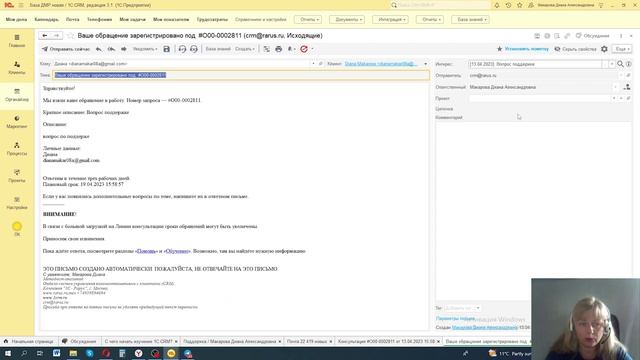The height and width of the screenshot is (360, 640).
Task: Open the 'Помощь' hyperlink in the email body
Action: (146, 251)
